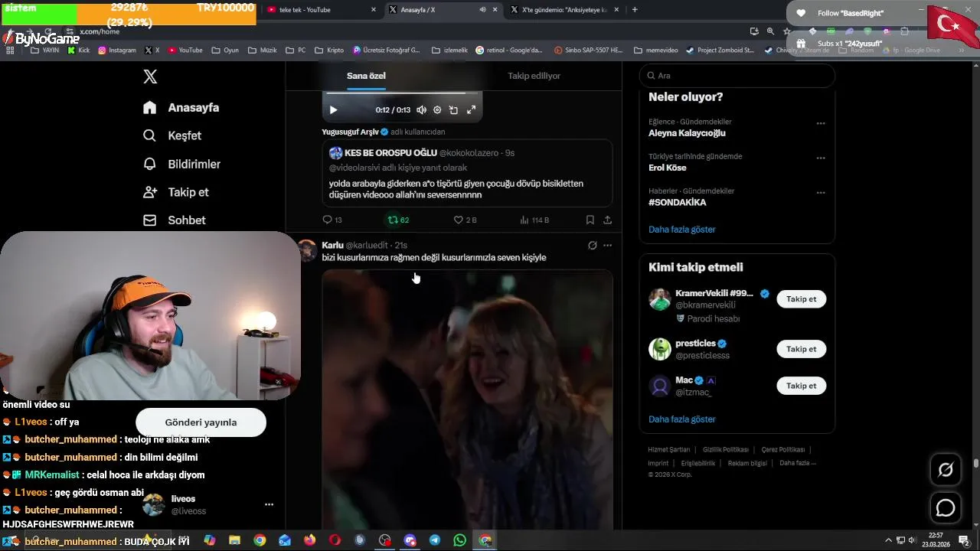The width and height of the screenshot is (980, 551).
Task: Follow presticles account
Action: click(801, 349)
